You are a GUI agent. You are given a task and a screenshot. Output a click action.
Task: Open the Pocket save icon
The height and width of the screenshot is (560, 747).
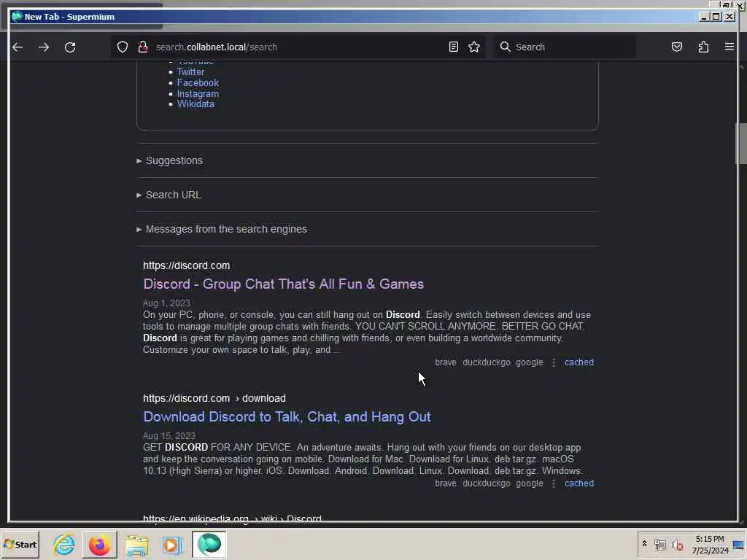tap(676, 47)
